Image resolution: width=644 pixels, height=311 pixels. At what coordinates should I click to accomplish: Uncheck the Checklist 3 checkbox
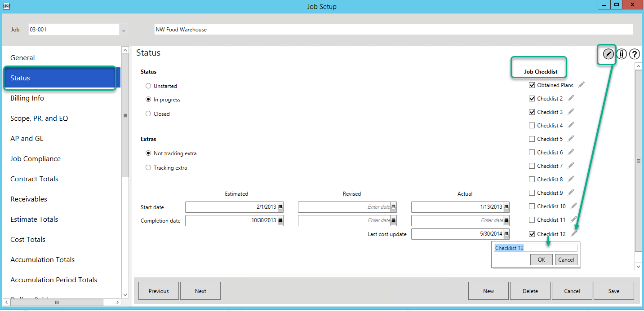click(532, 112)
